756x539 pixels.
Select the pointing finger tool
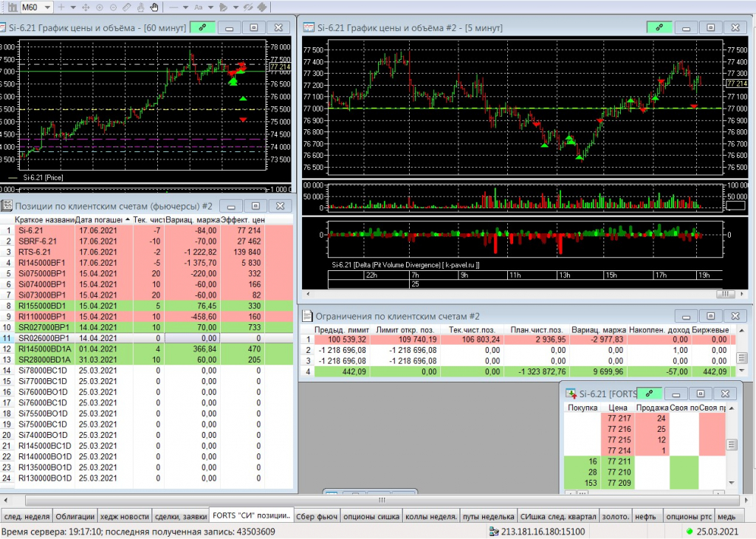pos(140,7)
